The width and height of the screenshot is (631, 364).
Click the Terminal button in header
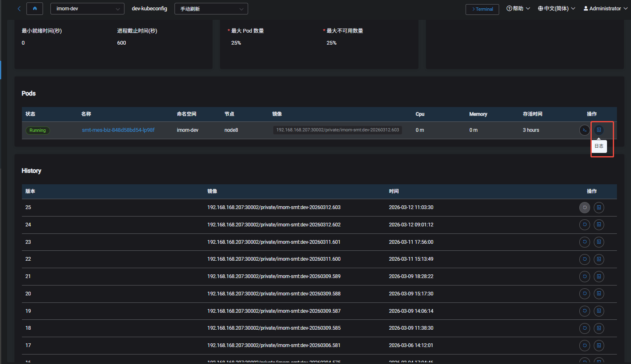click(x=482, y=9)
